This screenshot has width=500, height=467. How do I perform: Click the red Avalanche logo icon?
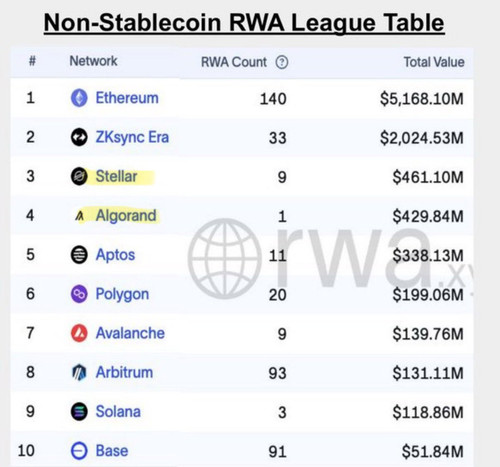click(79, 333)
